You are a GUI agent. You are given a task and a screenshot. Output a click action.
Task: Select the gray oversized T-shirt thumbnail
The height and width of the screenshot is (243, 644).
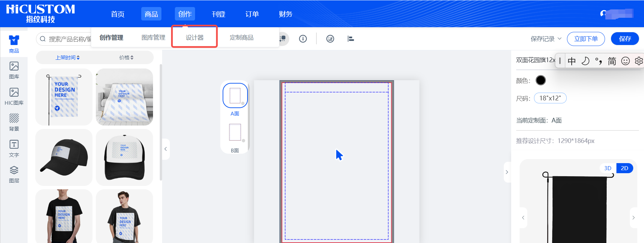[124, 216]
